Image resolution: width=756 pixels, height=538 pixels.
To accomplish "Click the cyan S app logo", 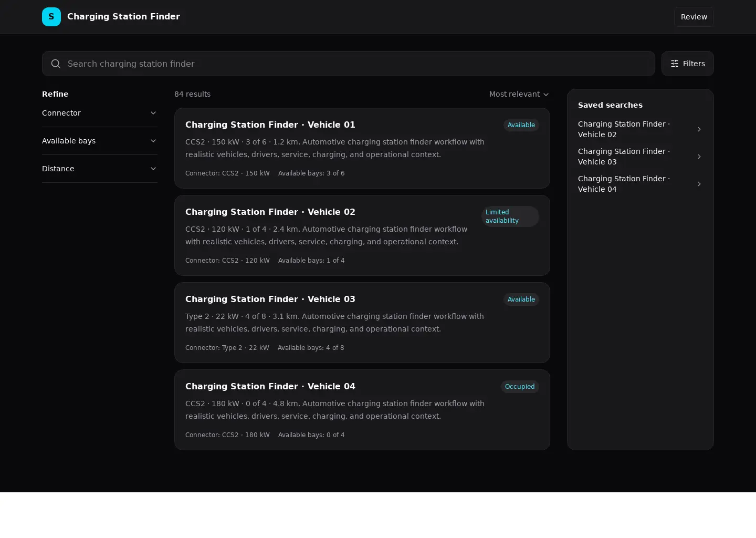I will pos(51,17).
